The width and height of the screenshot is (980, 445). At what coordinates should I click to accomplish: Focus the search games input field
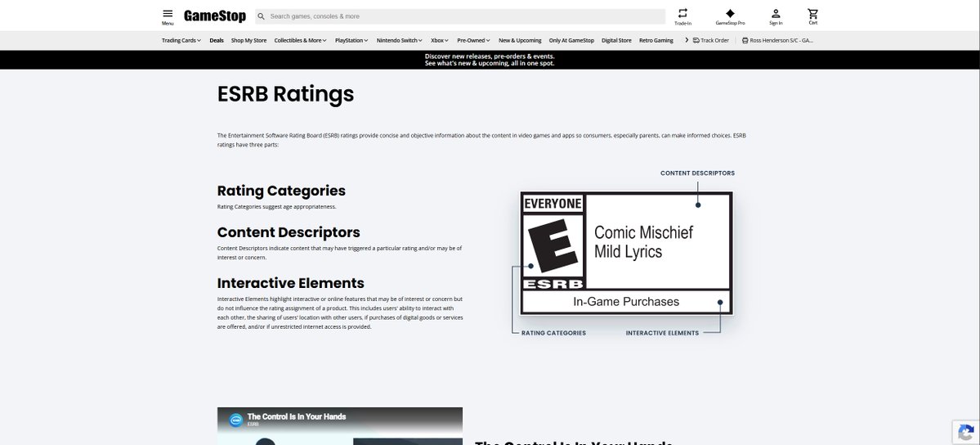pyautogui.click(x=461, y=16)
